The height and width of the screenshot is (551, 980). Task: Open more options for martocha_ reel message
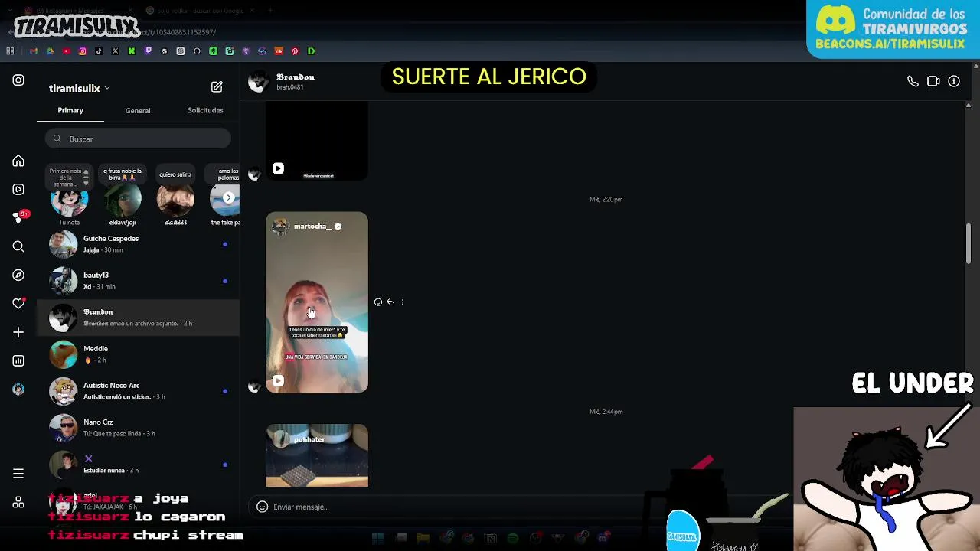403,302
